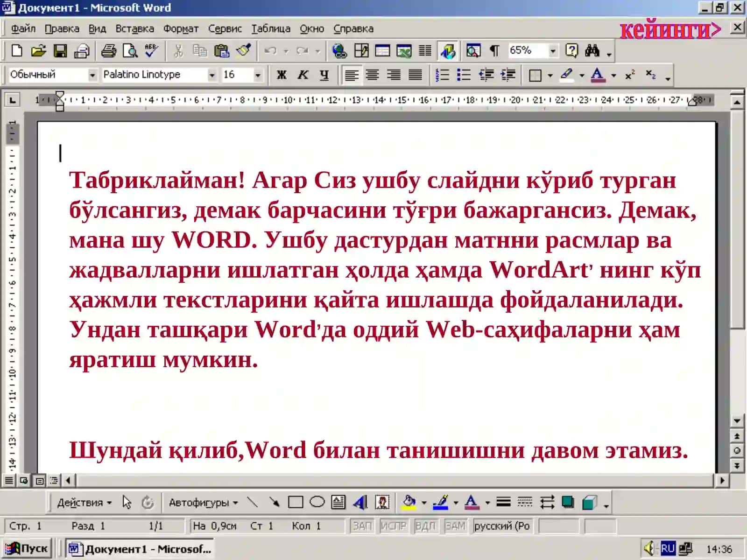Image resolution: width=747 pixels, height=560 pixels.
Task: Draw a rectangle shape
Action: click(x=296, y=502)
